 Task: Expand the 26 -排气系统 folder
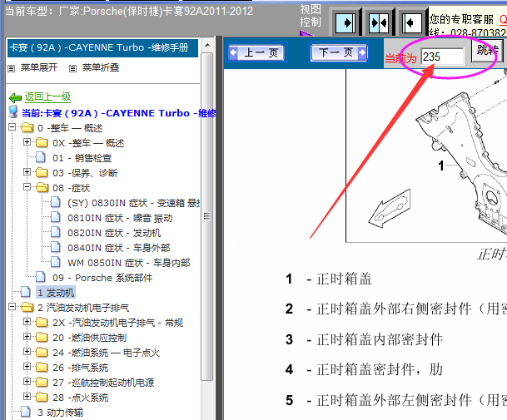click(27, 367)
